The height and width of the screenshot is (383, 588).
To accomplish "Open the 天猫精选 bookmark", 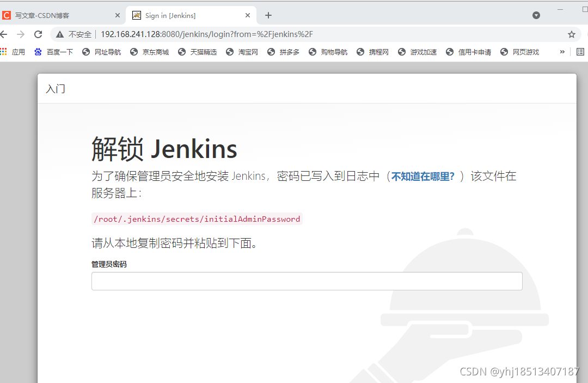I will (x=198, y=52).
